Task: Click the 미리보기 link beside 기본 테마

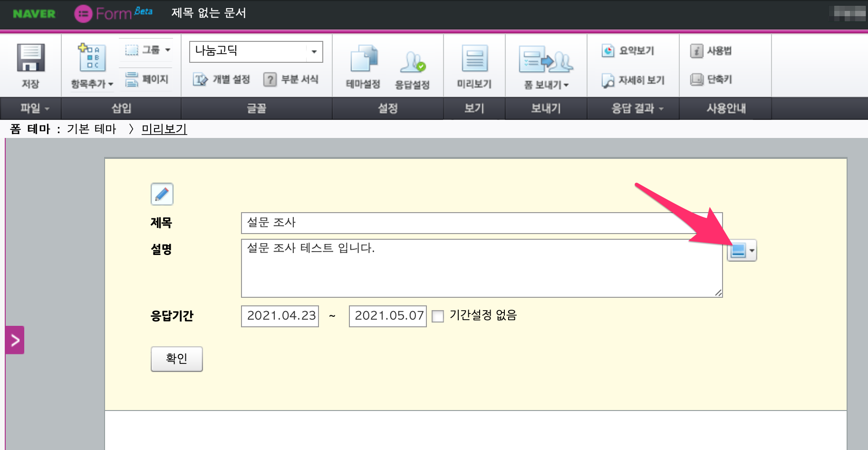Action: (164, 129)
